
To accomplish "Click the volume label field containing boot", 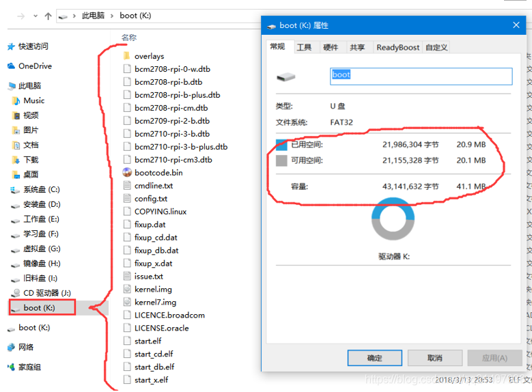I will [421, 76].
